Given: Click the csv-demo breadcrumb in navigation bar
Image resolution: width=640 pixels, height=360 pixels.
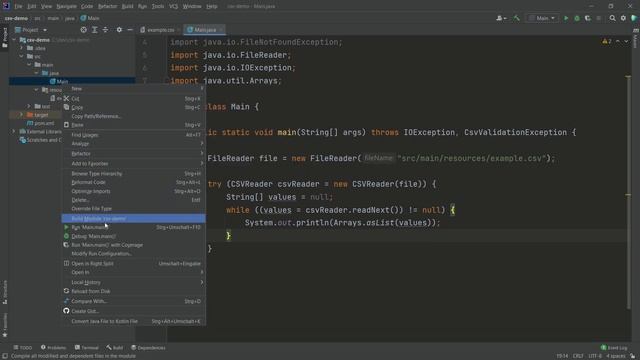Looking at the screenshot, I should [16, 18].
